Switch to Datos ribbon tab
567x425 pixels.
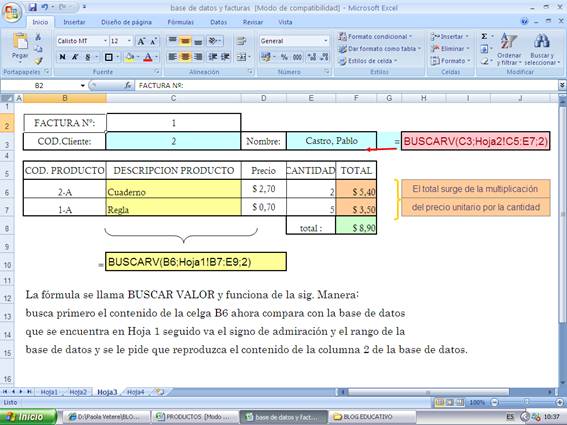218,22
